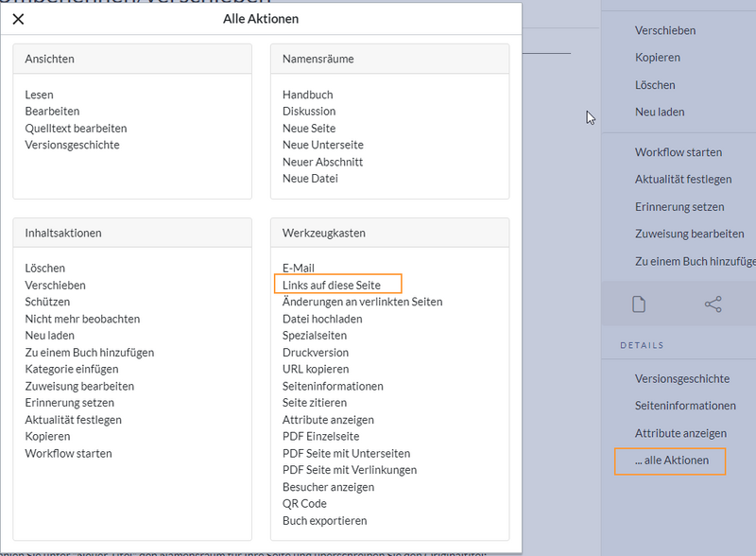Click Verschieben in right sidebar

pos(665,30)
